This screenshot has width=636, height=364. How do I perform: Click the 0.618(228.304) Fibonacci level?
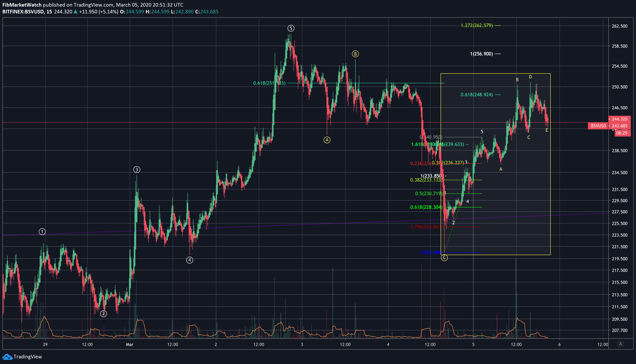pyautogui.click(x=426, y=207)
